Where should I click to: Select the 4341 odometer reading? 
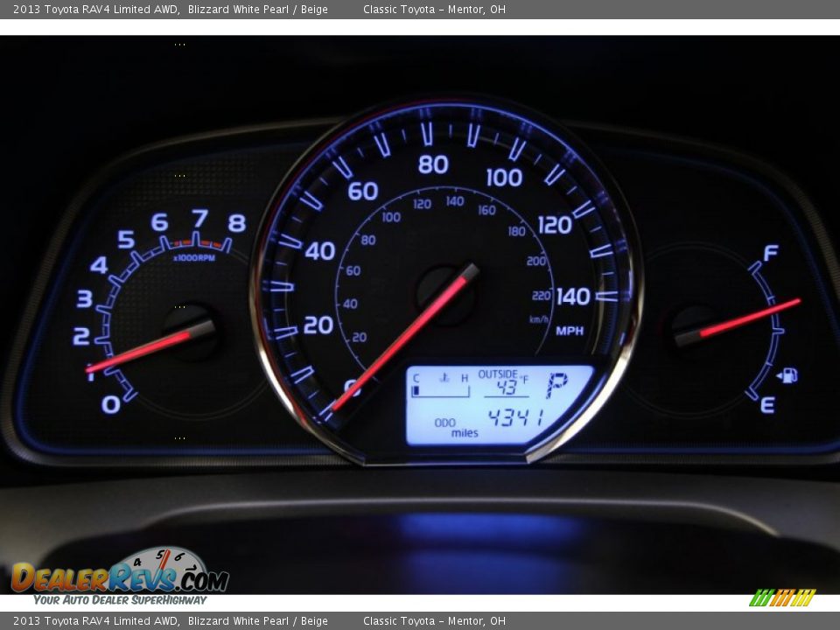(x=515, y=417)
